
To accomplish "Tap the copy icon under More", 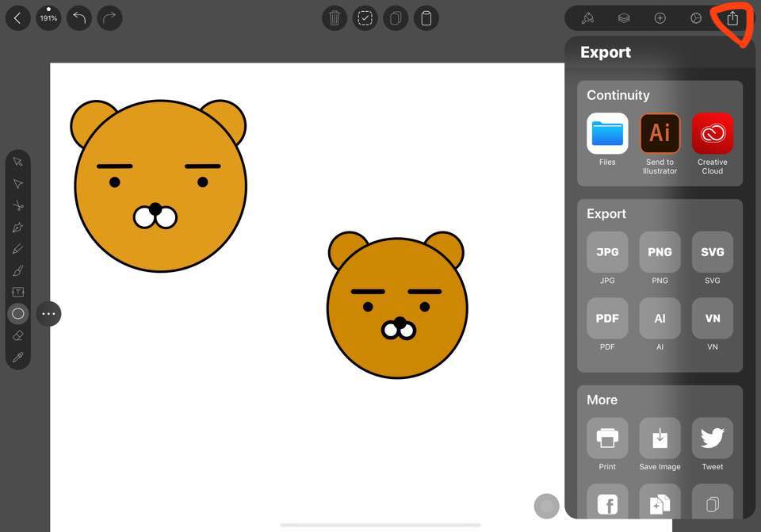I will click(x=713, y=501).
